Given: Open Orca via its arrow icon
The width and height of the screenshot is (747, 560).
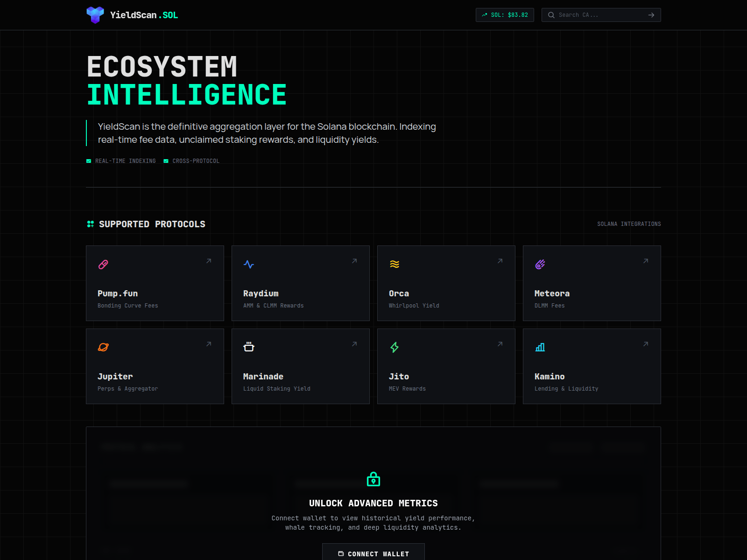Looking at the screenshot, I should tap(500, 261).
